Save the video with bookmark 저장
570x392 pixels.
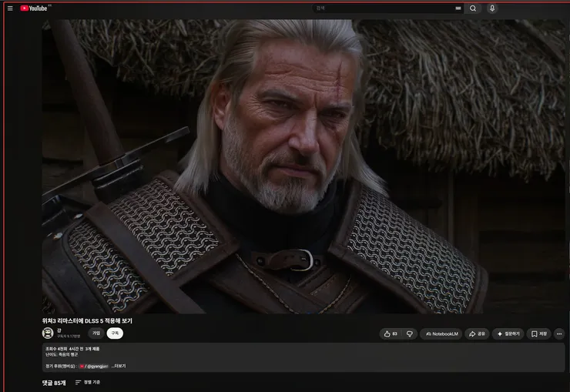539,334
